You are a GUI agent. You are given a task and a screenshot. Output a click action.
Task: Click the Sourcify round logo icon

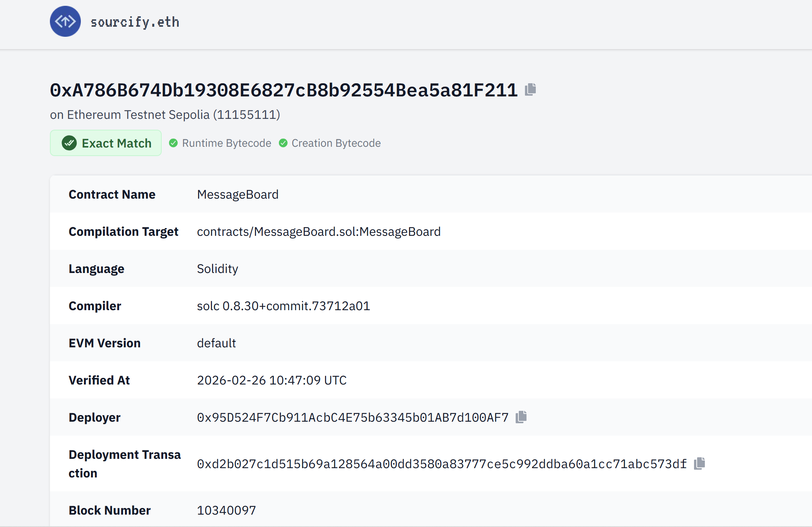[x=65, y=21]
